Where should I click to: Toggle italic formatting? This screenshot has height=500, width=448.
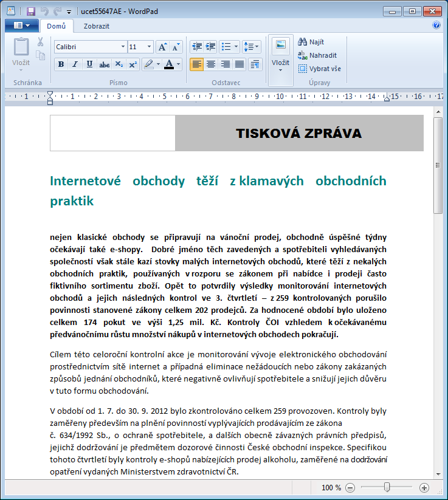(75, 64)
